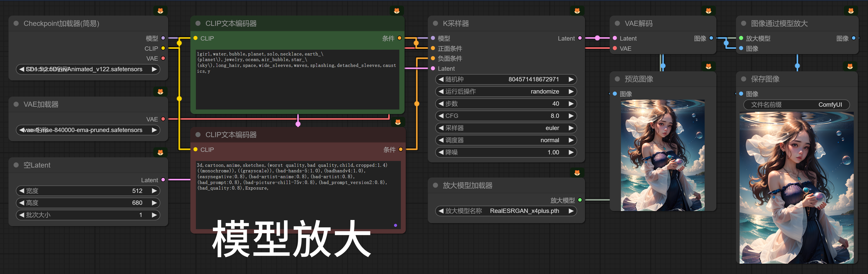The height and width of the screenshot is (274, 868).
Task: Increase 降噪 value with right arrow
Action: [x=571, y=152]
